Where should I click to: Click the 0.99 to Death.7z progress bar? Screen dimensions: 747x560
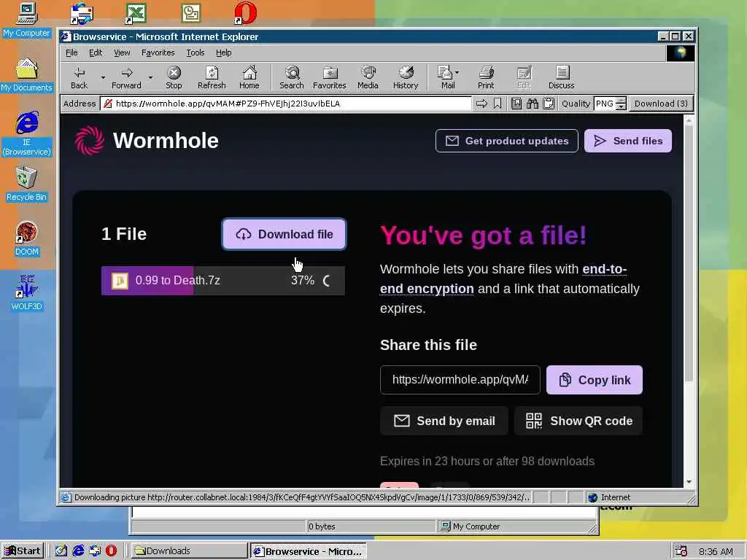point(223,281)
